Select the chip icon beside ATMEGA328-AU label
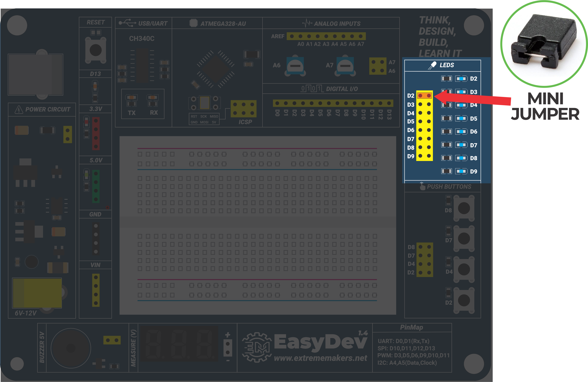The width and height of the screenshot is (588, 382). click(193, 23)
